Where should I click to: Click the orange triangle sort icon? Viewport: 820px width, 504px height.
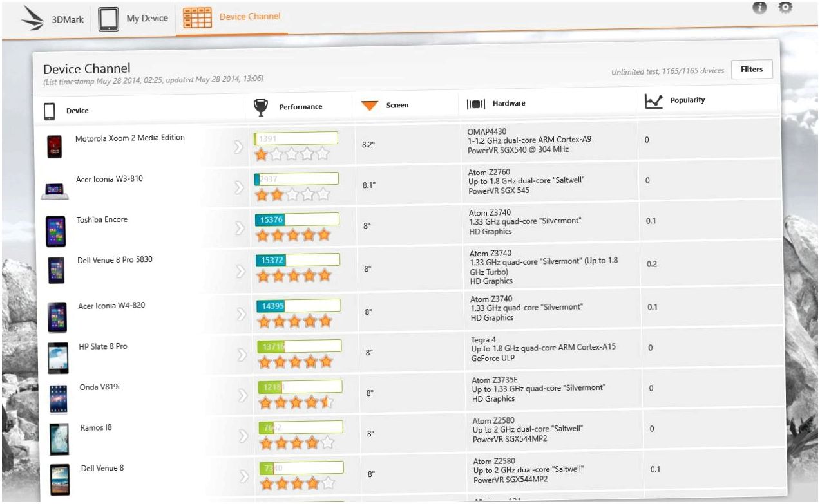[369, 106]
